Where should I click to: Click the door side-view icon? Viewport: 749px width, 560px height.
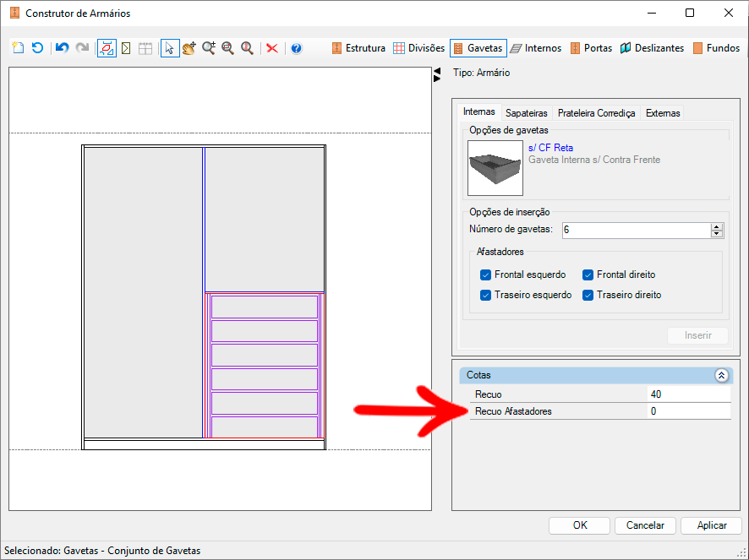pos(126,48)
